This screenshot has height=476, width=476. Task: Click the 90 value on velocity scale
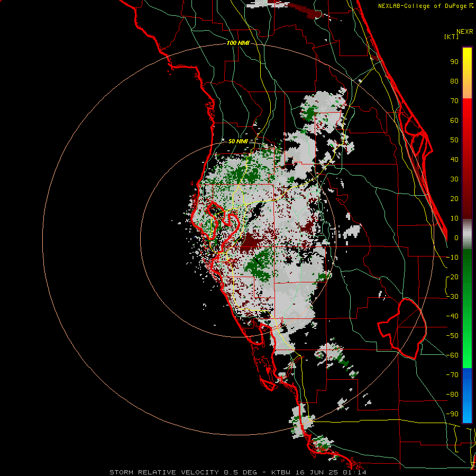[x=454, y=62]
